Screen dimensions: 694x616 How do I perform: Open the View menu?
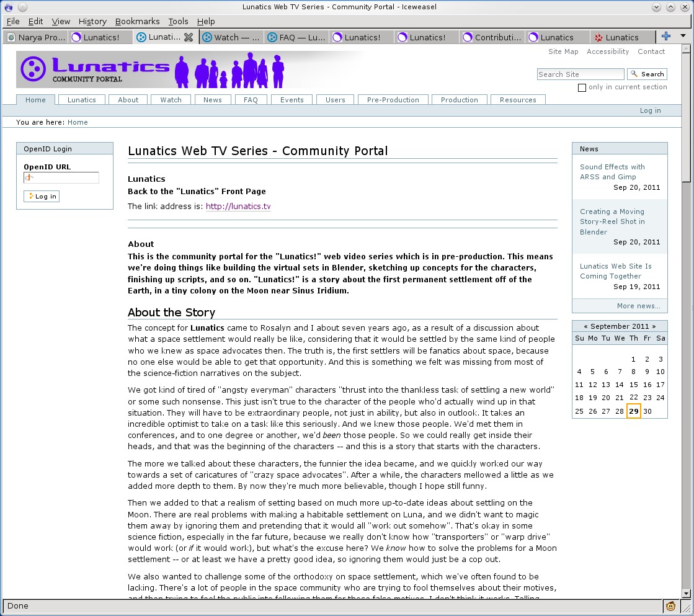(61, 21)
